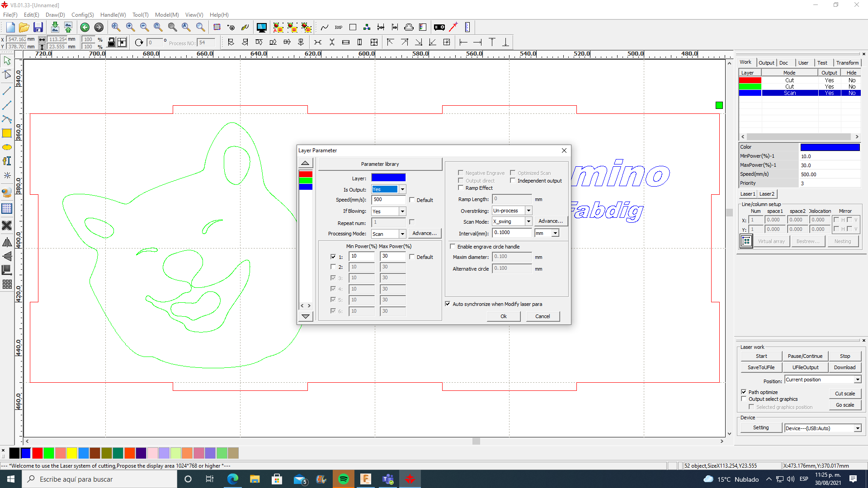Expand the layer list with down triangle

(306, 316)
